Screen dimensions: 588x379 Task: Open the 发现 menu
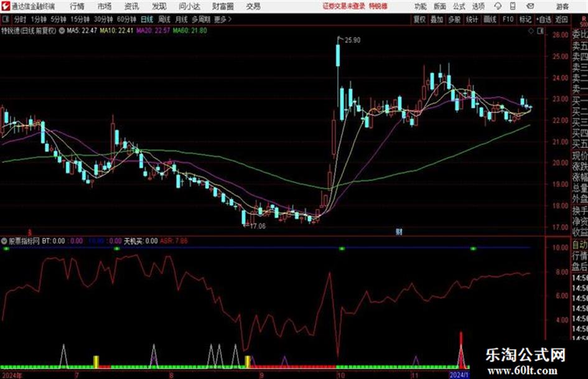159,6
